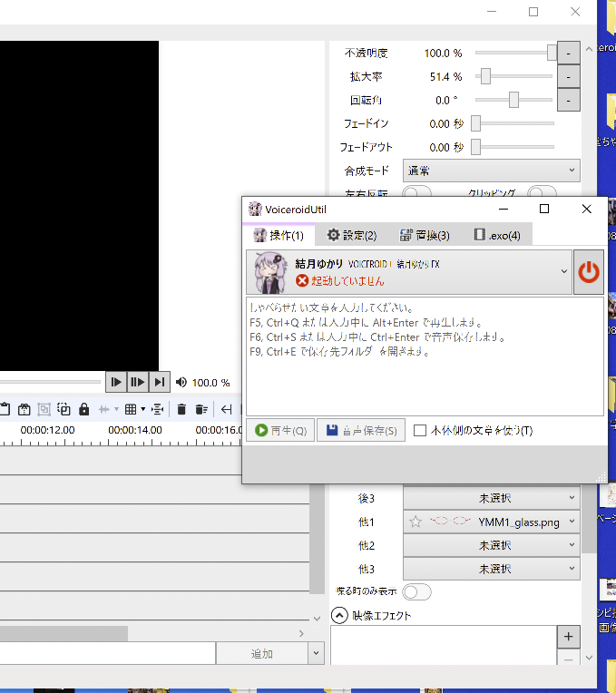
Task: Click the star icon beside YMM1_glass.png
Action: pos(416,522)
